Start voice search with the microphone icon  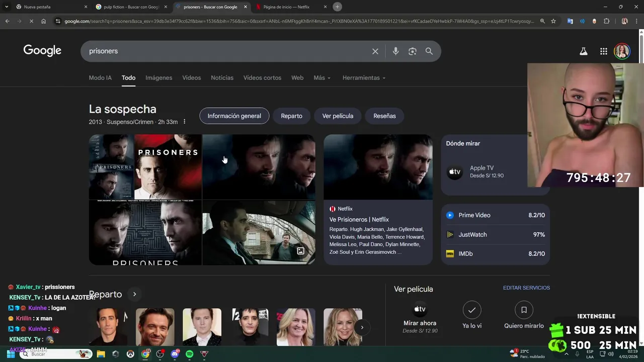[395, 51]
